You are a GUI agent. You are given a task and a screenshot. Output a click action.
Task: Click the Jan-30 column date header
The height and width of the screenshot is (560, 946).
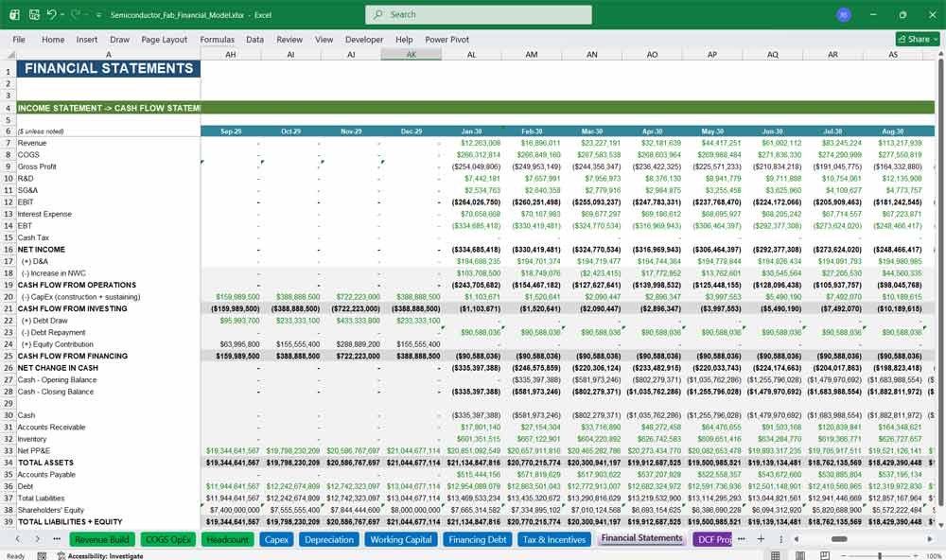coord(471,131)
